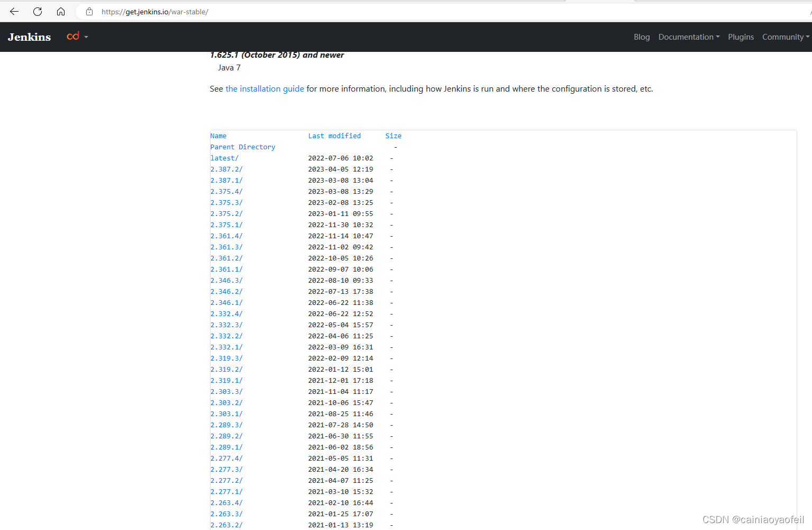Open the 2.346.3/ directory

pos(226,281)
